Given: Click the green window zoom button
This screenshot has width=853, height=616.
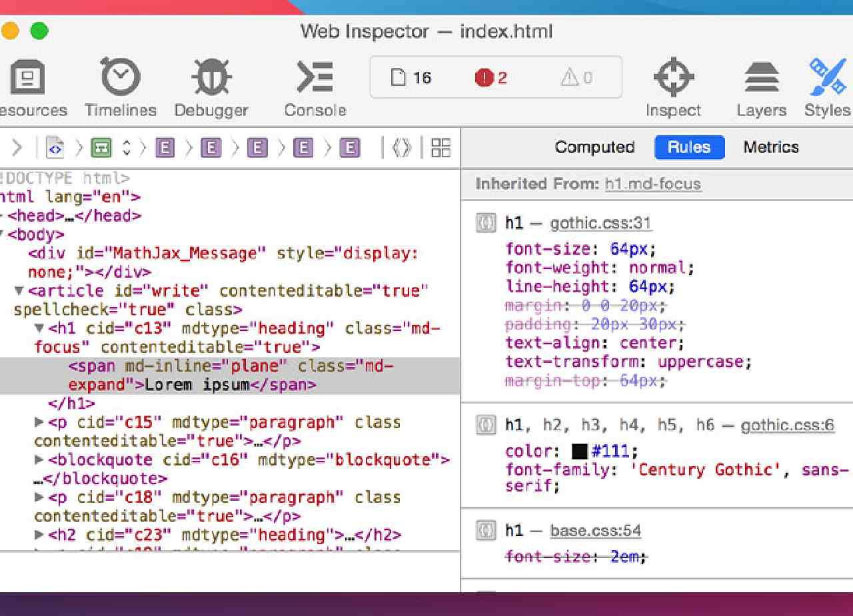Looking at the screenshot, I should (x=39, y=31).
